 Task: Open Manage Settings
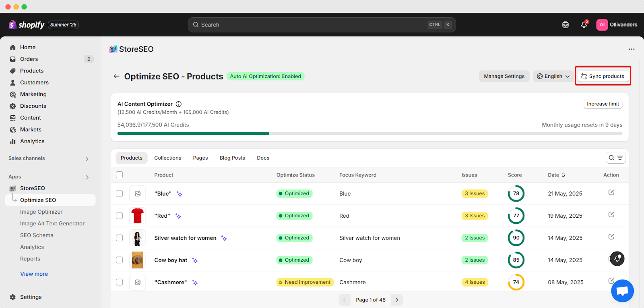pos(504,76)
